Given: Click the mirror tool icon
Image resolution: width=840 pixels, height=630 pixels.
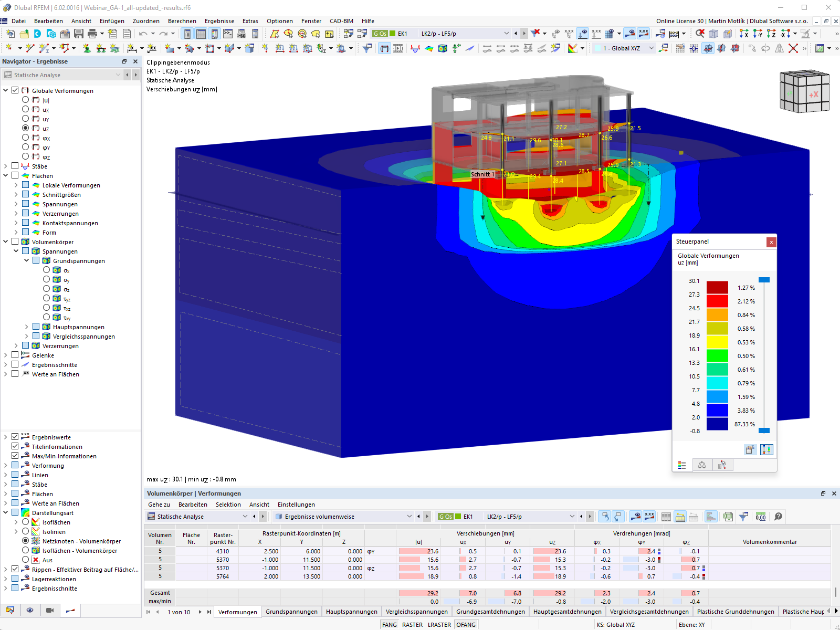Looking at the screenshot, I should click(x=780, y=48).
